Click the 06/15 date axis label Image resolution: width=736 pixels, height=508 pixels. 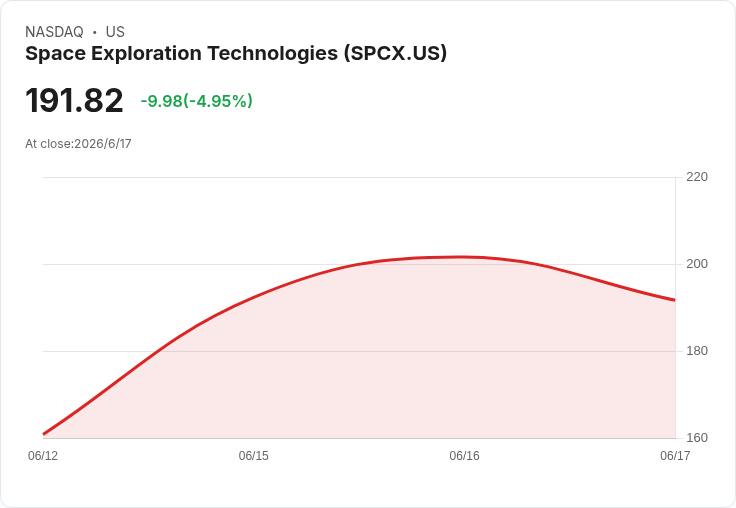[x=253, y=456]
